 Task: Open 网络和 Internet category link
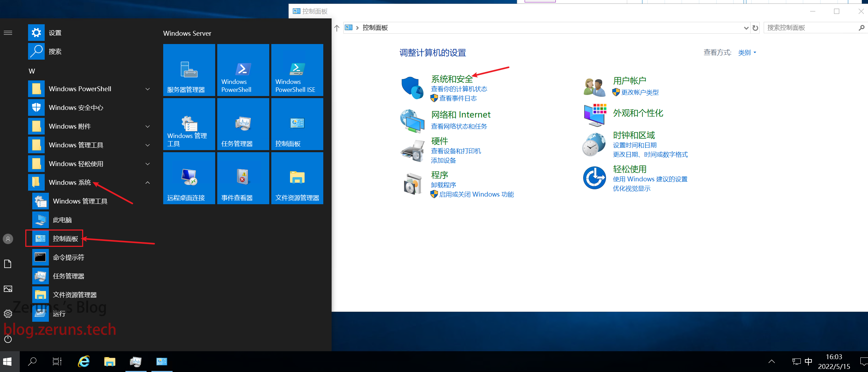(x=461, y=115)
